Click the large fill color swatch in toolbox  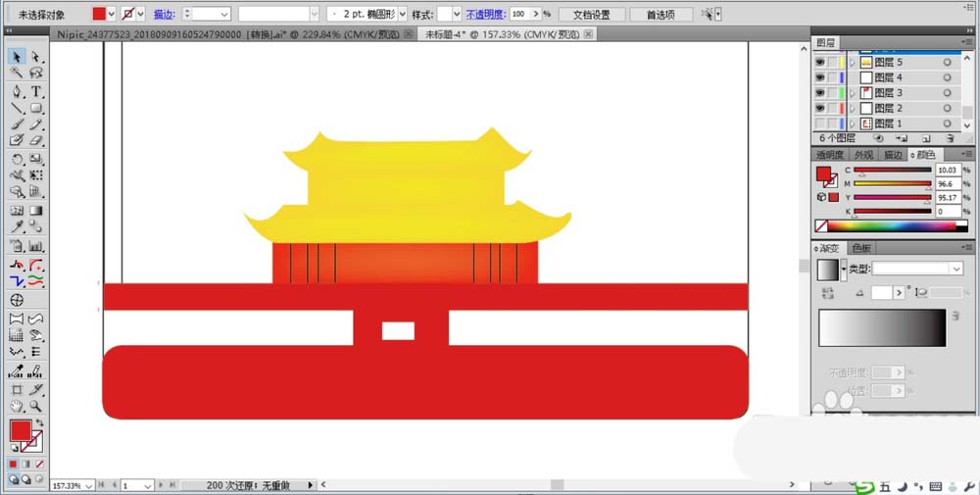pos(20,430)
